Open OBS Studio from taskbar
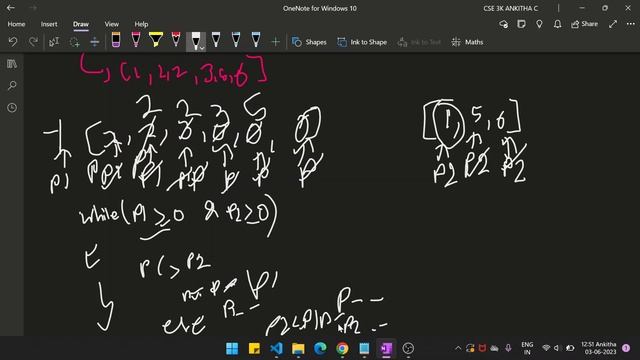 tap(408, 348)
